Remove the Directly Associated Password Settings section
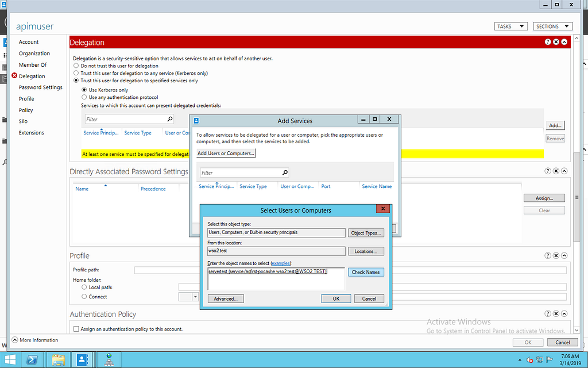Image resolution: width=588 pixels, height=368 pixels. tap(556, 171)
